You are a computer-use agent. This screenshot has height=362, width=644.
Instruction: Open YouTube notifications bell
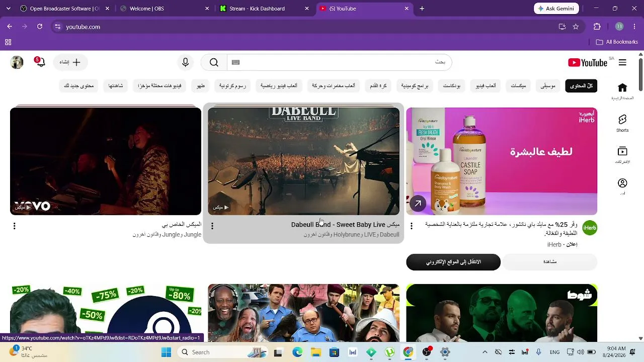click(x=40, y=62)
